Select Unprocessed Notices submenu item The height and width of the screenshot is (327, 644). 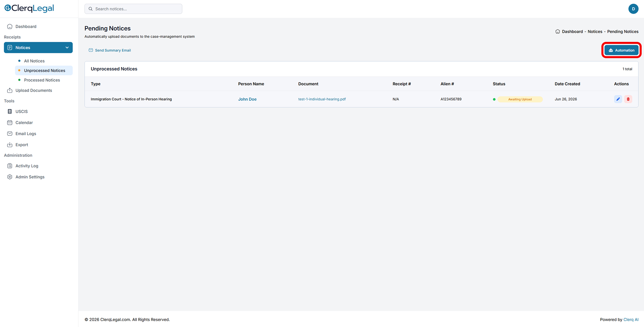pyautogui.click(x=45, y=71)
